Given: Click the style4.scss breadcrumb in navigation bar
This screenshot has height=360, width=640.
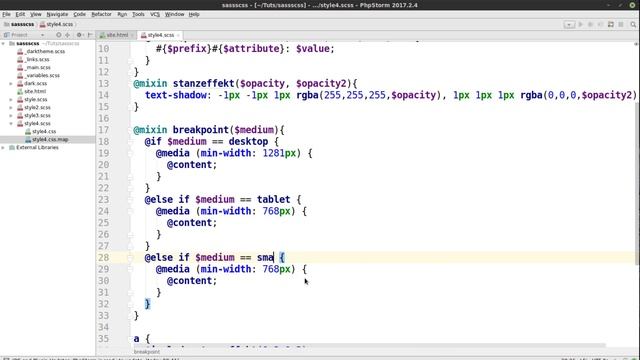Looking at the screenshot, I should pyautogui.click(x=56, y=24).
